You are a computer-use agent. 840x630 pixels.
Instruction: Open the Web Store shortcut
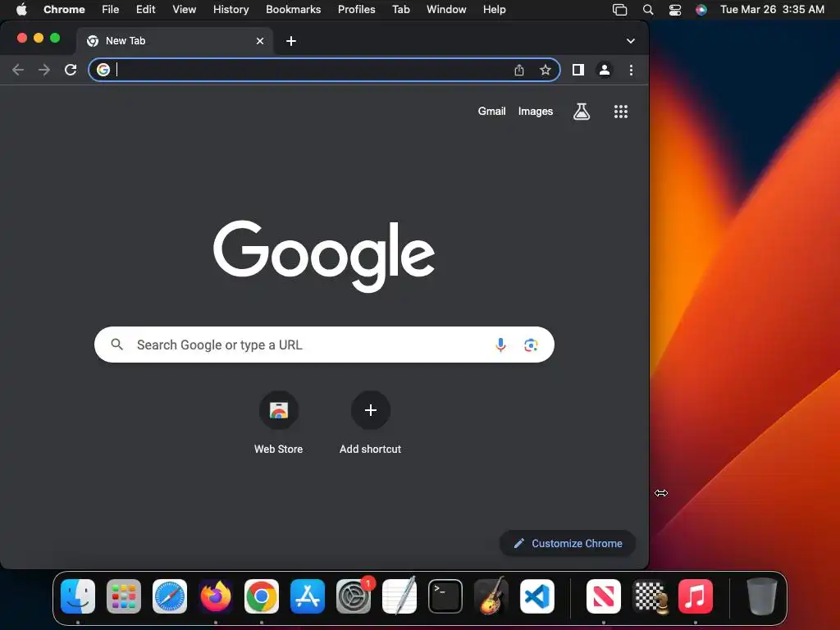[x=279, y=422]
